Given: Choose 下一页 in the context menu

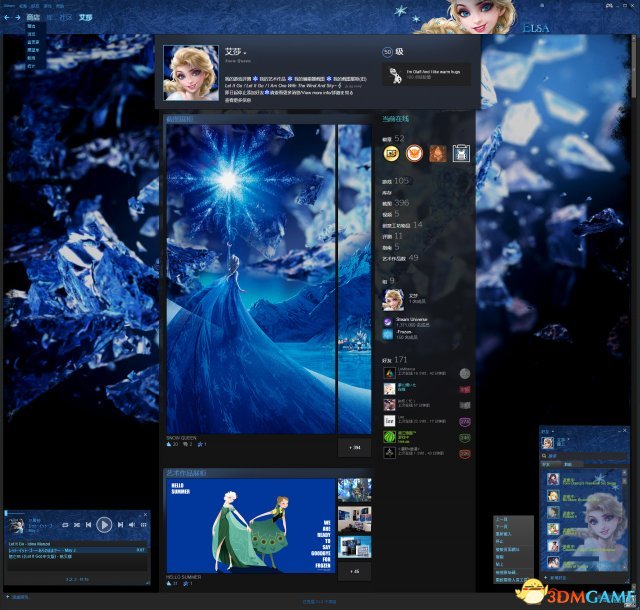Looking at the screenshot, I should (x=502, y=527).
